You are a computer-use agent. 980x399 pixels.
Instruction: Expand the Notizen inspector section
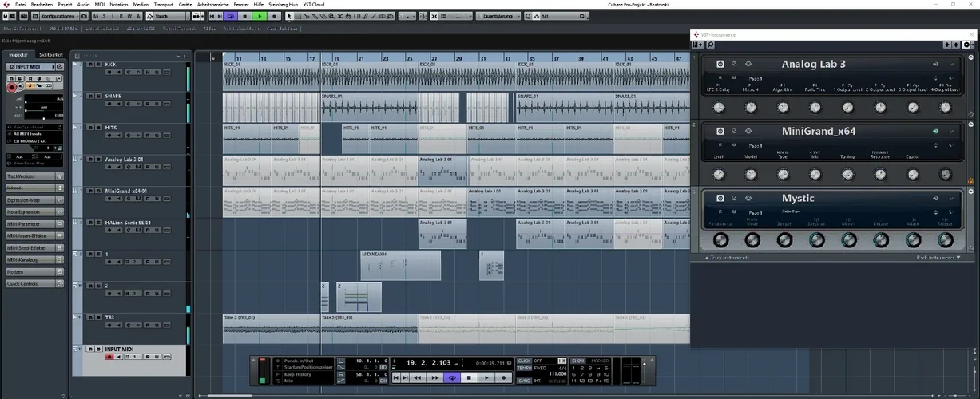(35, 271)
